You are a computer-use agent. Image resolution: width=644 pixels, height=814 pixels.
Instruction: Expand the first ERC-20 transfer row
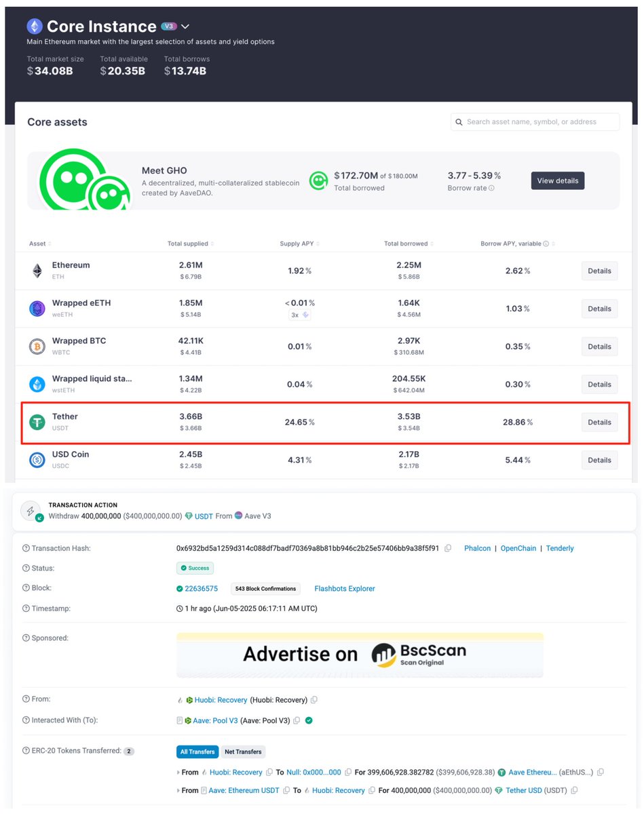pyautogui.click(x=180, y=772)
